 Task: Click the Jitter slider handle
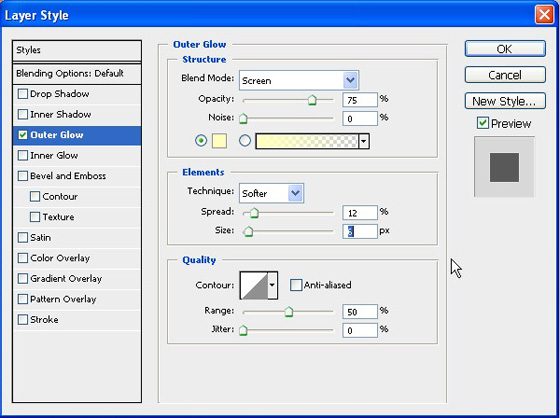tap(243, 330)
